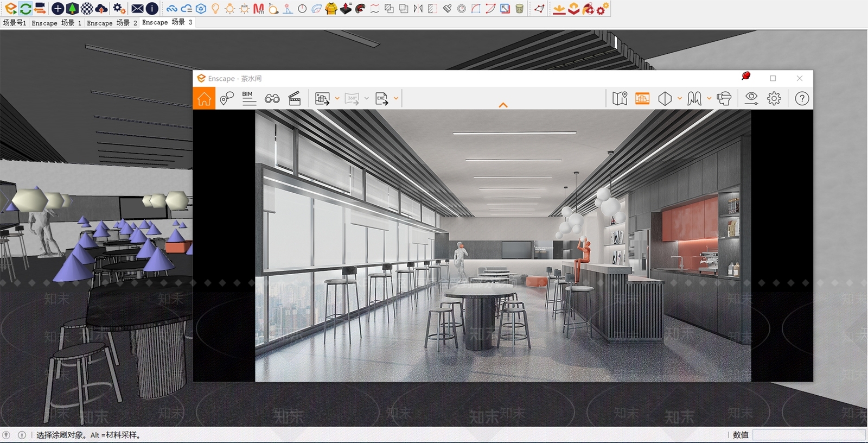
Task: Switch to Enscape 场景 1 tab
Action: [x=56, y=22]
